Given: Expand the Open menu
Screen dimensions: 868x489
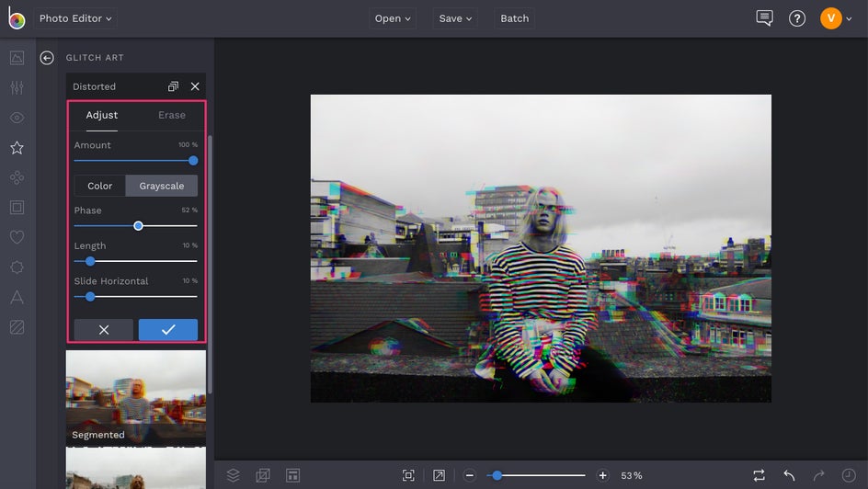Looking at the screenshot, I should [x=393, y=18].
